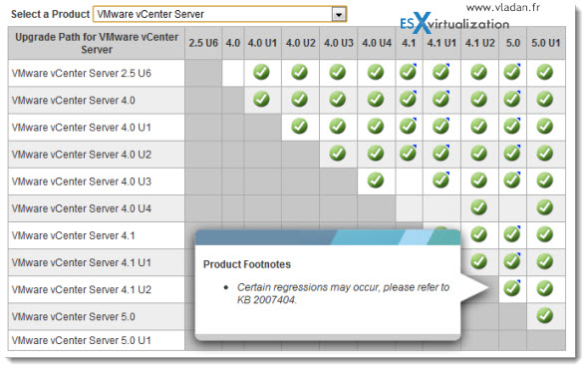
Task: Click checkmark for 4.1 U1 to 5.0 U1
Action: point(545,261)
